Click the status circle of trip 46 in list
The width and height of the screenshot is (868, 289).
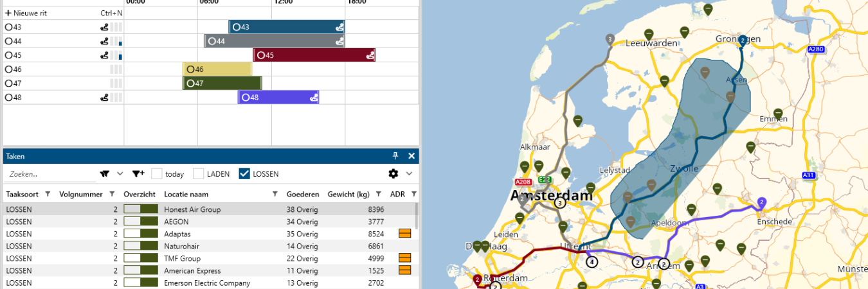coord(9,69)
